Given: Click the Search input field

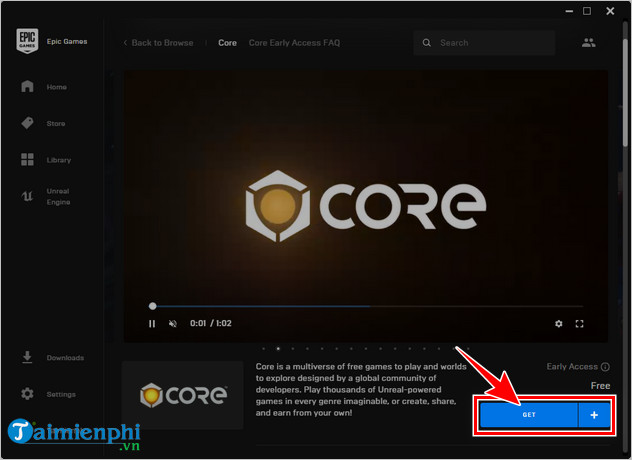Looking at the screenshot, I should [484, 43].
